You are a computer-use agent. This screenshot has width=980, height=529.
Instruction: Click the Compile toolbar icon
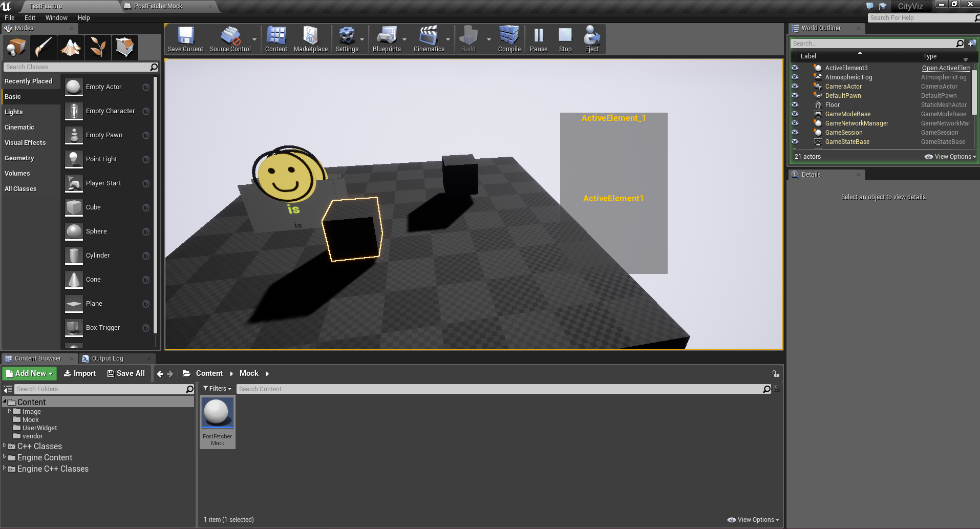pos(508,38)
